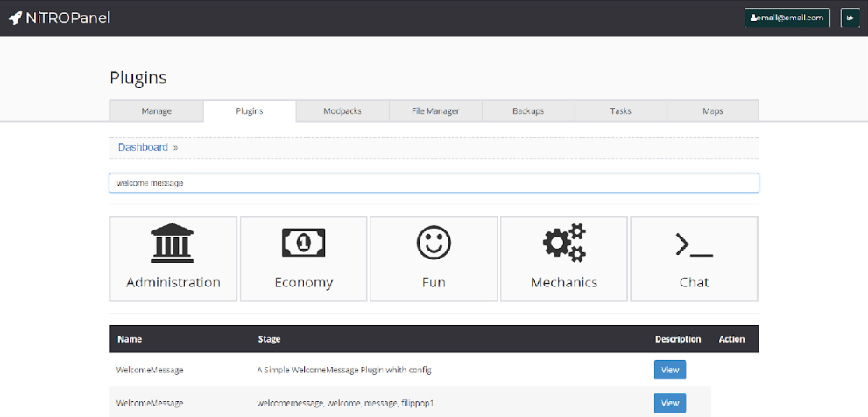Open the email@email.com account button
The height and width of the screenshot is (417, 868).
tap(787, 18)
